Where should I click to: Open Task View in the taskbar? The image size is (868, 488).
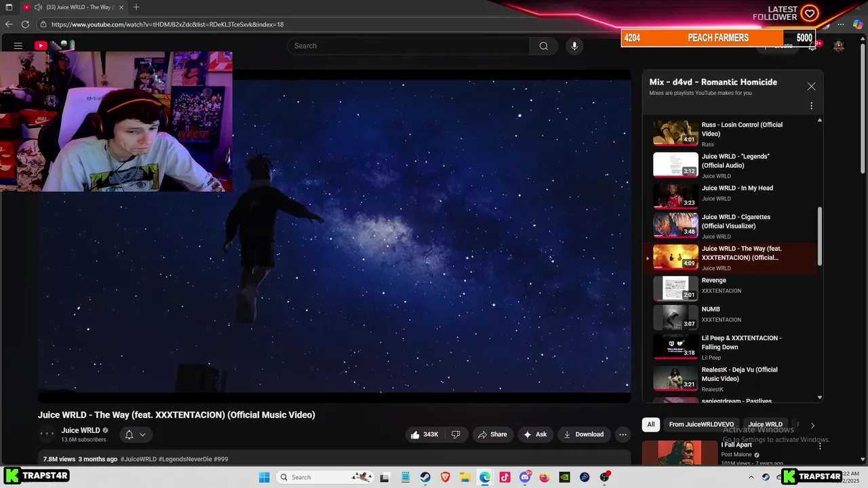[384, 477]
